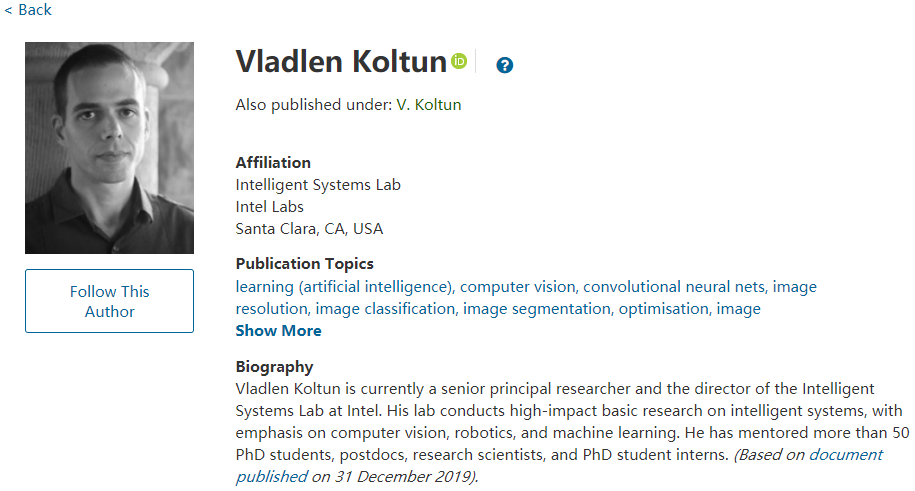This screenshot has height=491, width=915.
Task: Click the Santa Clara, CA, USA location
Action: (x=309, y=228)
